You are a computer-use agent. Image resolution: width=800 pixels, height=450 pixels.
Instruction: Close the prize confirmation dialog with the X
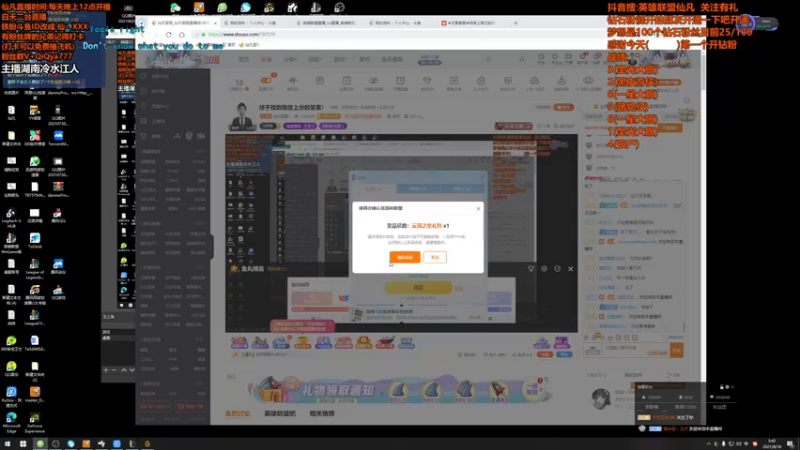tap(478, 209)
